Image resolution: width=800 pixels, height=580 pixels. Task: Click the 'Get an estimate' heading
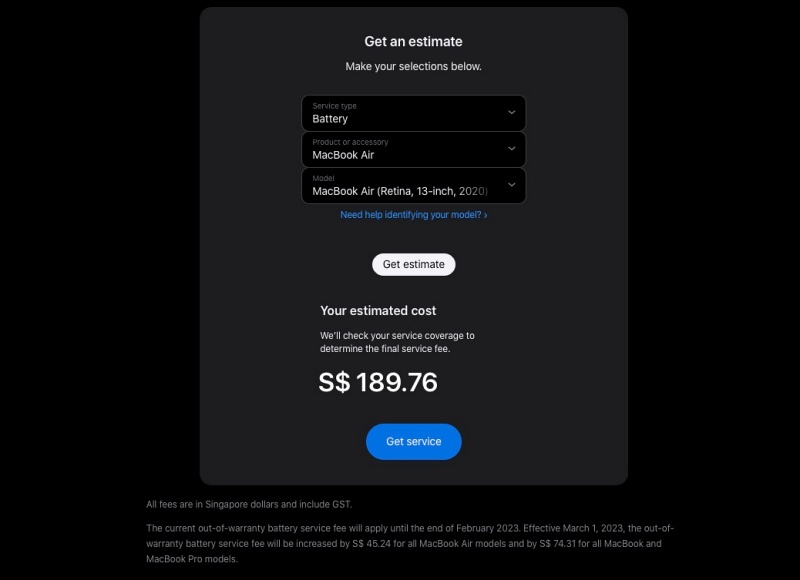(x=413, y=42)
